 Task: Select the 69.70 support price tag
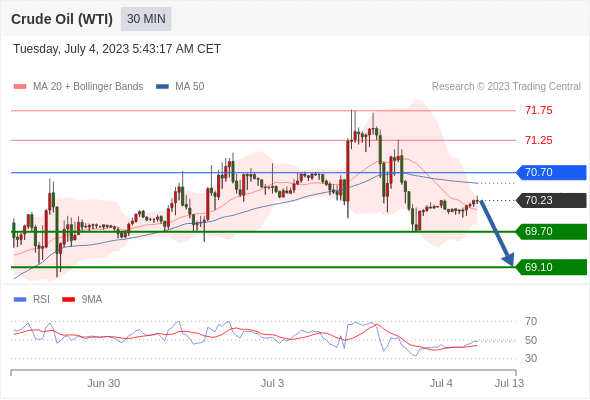coord(551,231)
